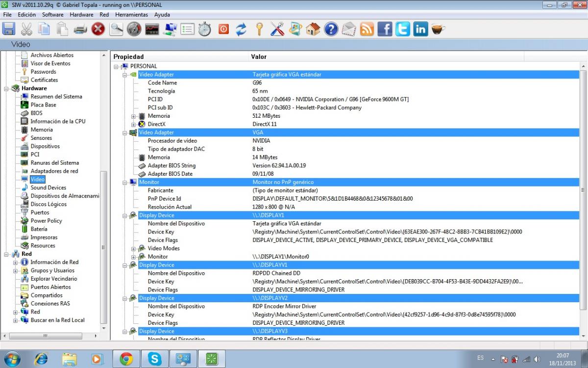
Task: Open the Ayuda menu
Action: pos(162,15)
